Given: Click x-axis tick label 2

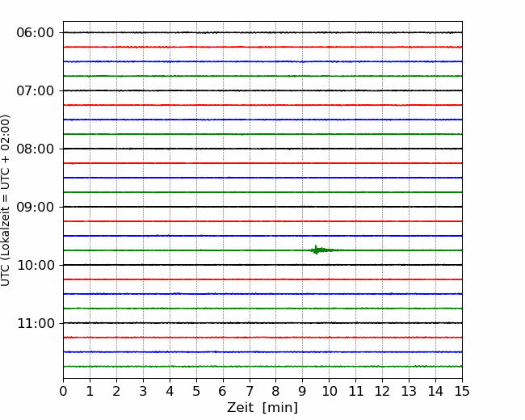Looking at the screenshot, I should (x=116, y=391).
